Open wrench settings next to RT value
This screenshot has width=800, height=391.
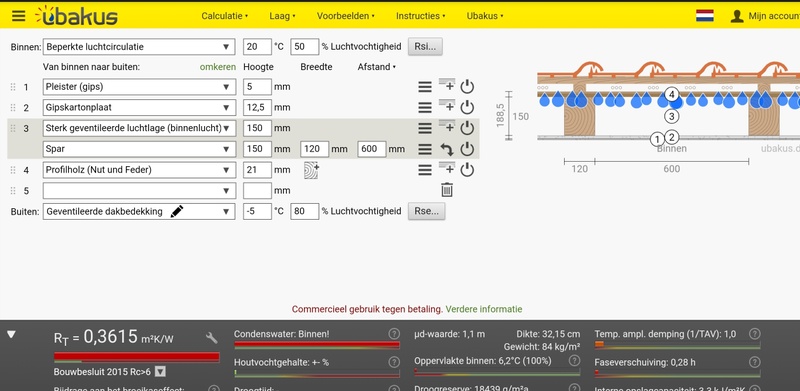pos(212,337)
